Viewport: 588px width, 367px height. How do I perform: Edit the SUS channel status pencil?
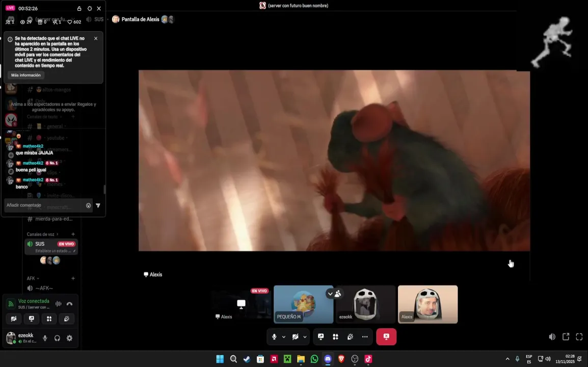pyautogui.click(x=74, y=251)
